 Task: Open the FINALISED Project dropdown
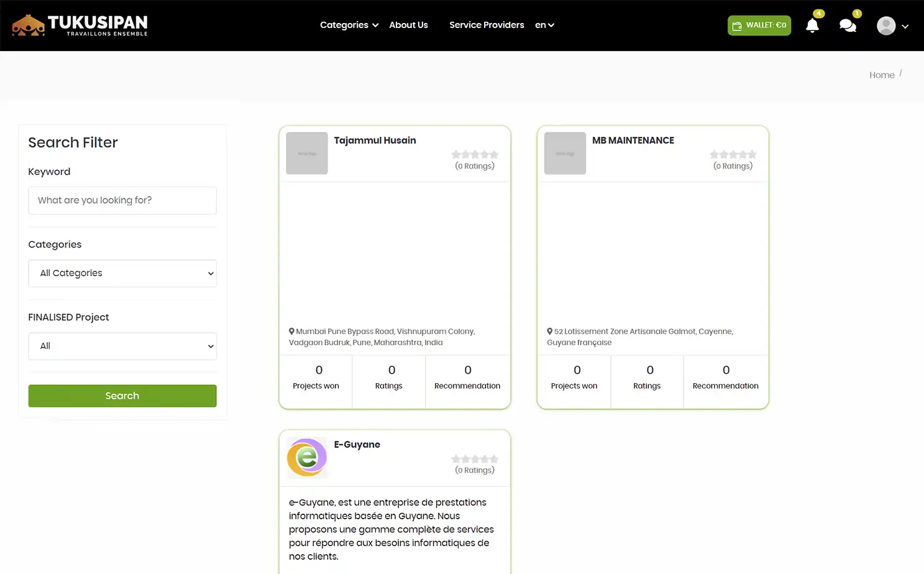click(x=122, y=346)
